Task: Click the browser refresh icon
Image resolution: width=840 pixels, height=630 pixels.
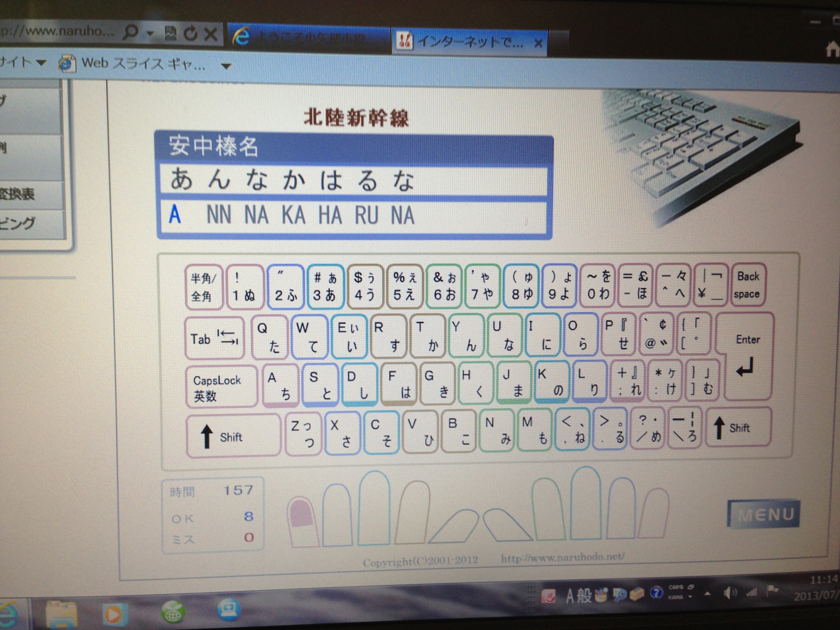Action: (x=191, y=34)
